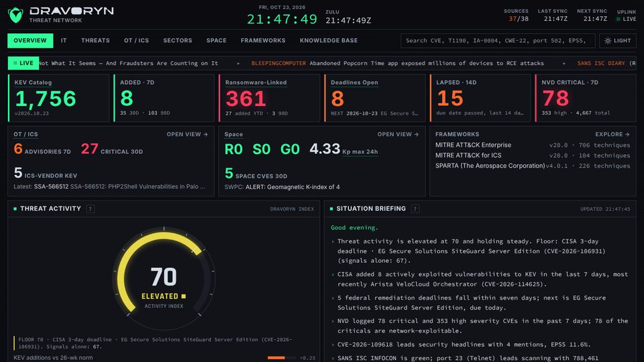Click the SOURCES 37/38 status
This screenshot has height=362, width=644.
(x=517, y=15)
